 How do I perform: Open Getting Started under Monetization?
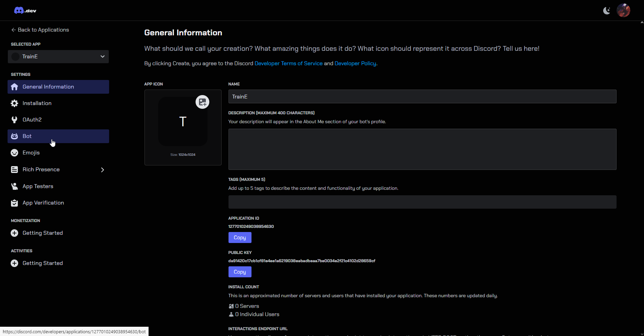click(x=58, y=233)
